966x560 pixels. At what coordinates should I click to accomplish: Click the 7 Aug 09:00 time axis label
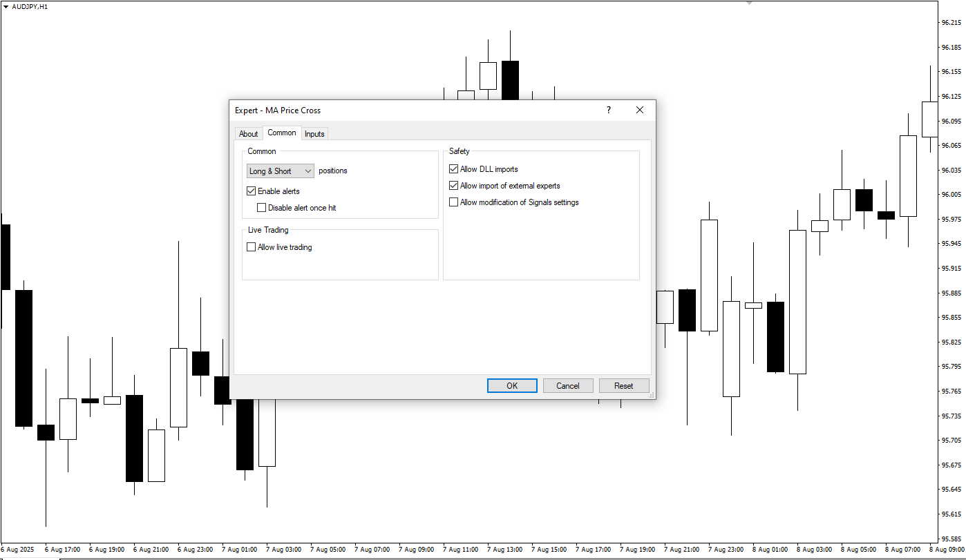[x=416, y=550]
